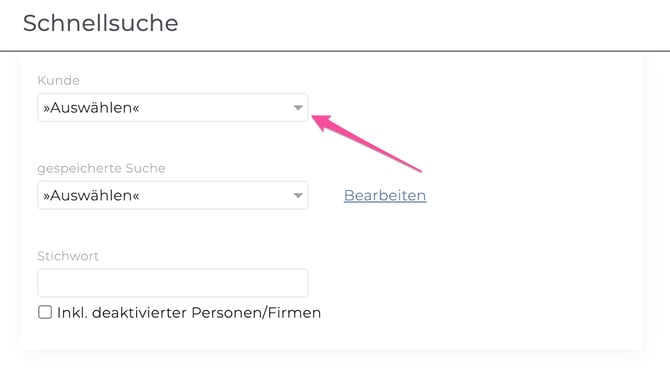Click the Schnellsuche heading

click(100, 23)
